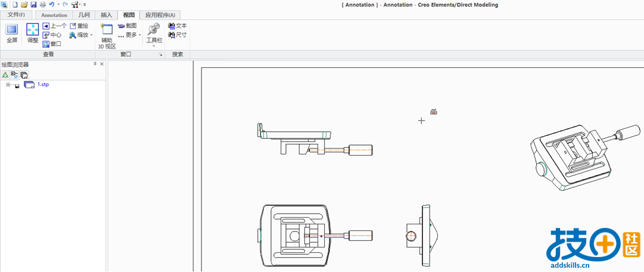Search dimensions with 尺寸 binoculars button

178,35
